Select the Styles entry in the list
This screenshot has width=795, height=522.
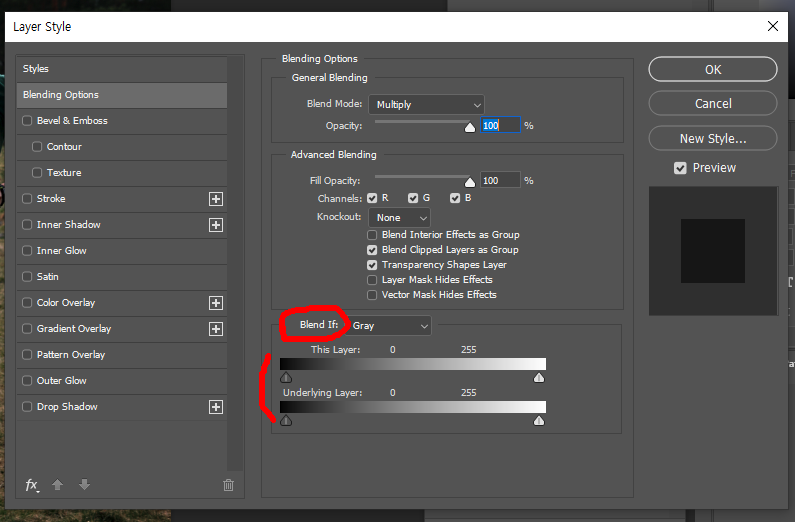click(x=122, y=69)
